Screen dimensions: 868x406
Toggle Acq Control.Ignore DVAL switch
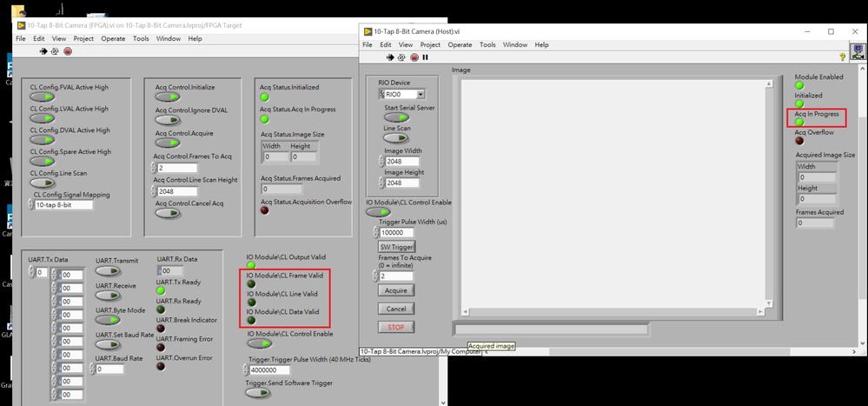[x=168, y=120]
